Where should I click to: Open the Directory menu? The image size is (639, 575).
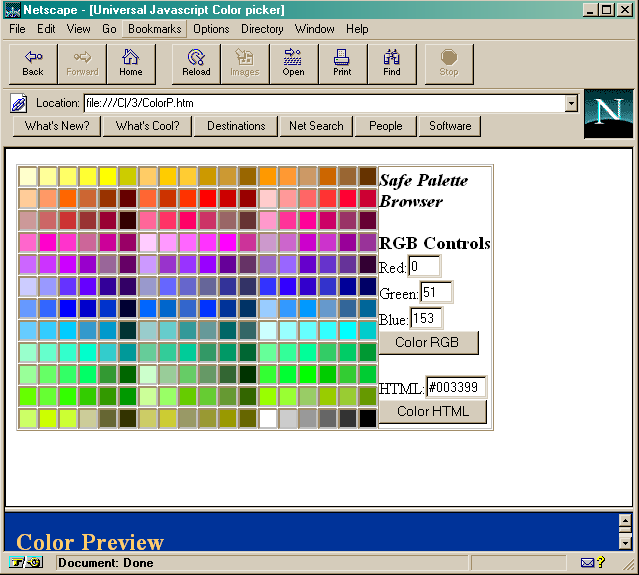pos(262,29)
